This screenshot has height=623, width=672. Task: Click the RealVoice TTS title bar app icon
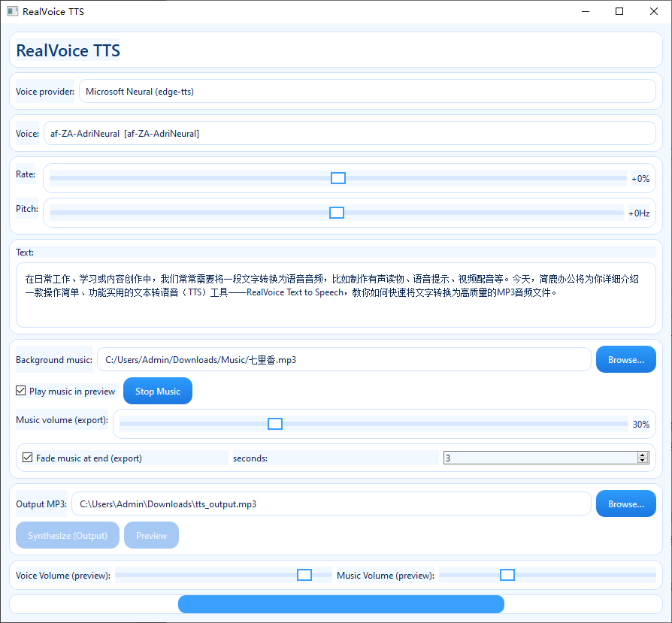tap(12, 12)
